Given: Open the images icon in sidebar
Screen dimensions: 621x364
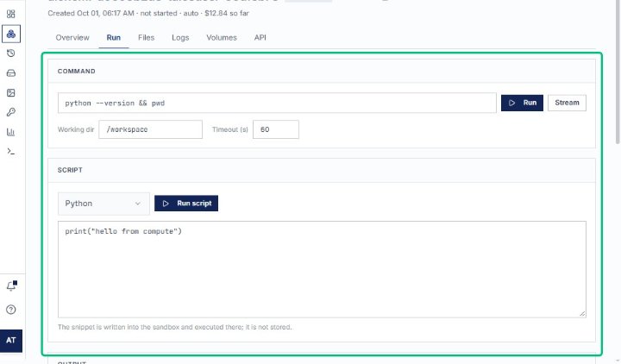Looking at the screenshot, I should (11, 92).
